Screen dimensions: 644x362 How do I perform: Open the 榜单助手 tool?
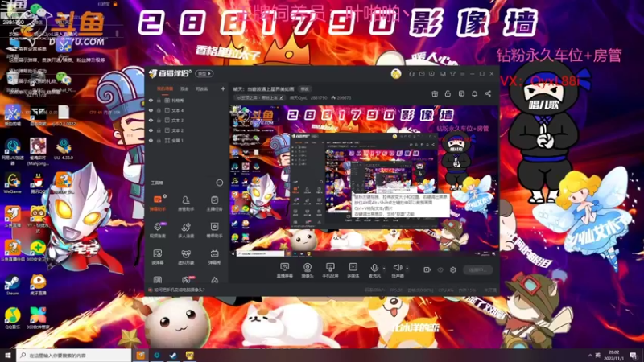click(x=214, y=230)
